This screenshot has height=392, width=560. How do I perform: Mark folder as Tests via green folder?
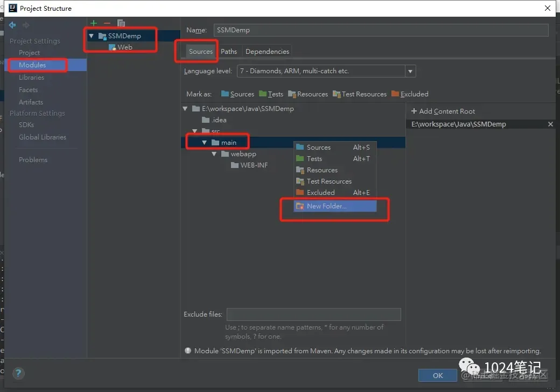point(271,94)
